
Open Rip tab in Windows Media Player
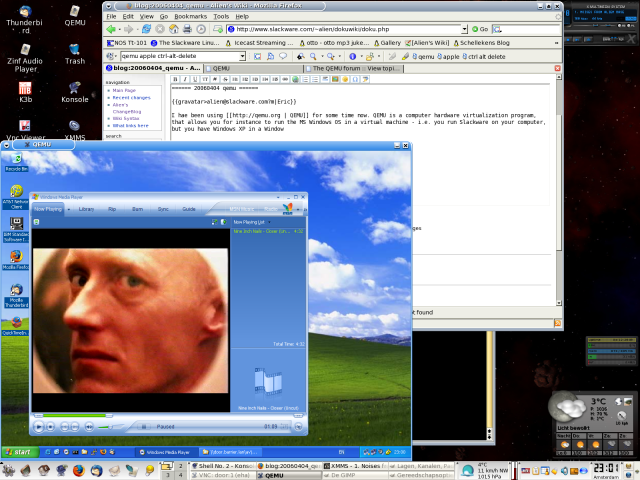tap(112, 209)
